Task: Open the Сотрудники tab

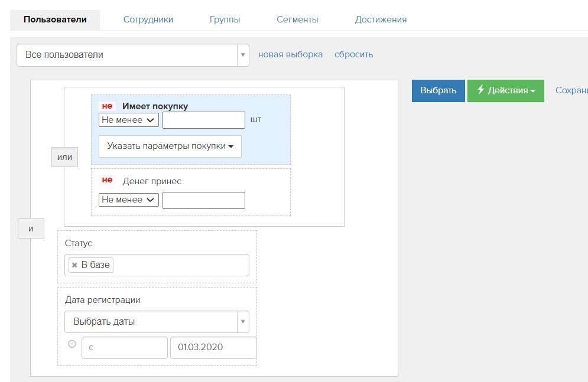Action: tap(148, 19)
